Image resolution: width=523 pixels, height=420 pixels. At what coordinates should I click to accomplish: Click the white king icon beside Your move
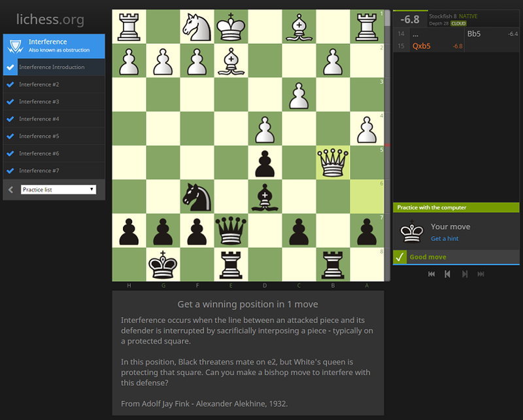click(x=411, y=232)
